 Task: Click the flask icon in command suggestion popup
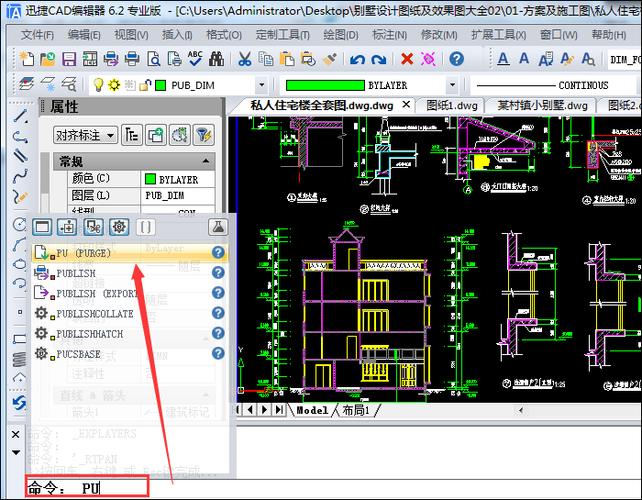click(218, 227)
